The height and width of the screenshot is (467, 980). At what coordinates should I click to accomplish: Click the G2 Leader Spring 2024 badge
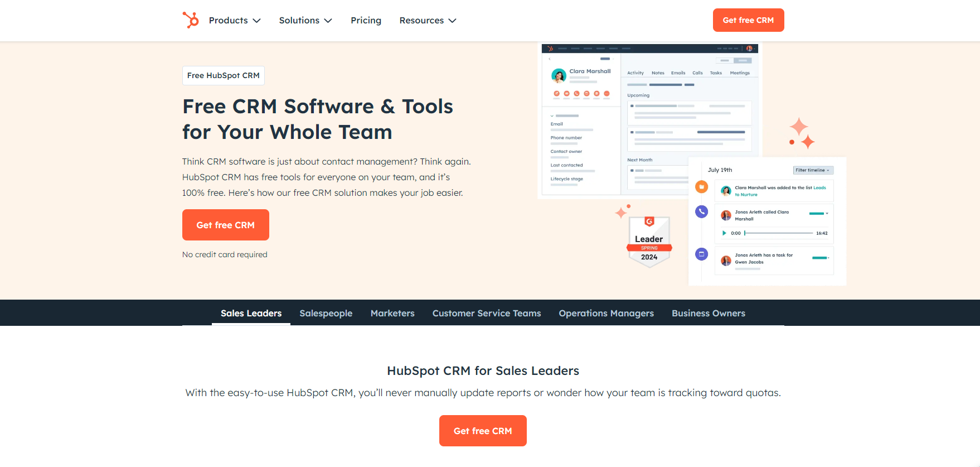pos(649,242)
